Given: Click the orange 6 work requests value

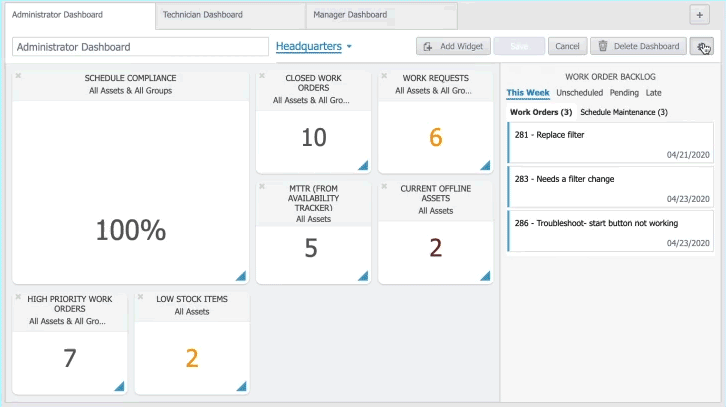Looking at the screenshot, I should click(x=436, y=138).
